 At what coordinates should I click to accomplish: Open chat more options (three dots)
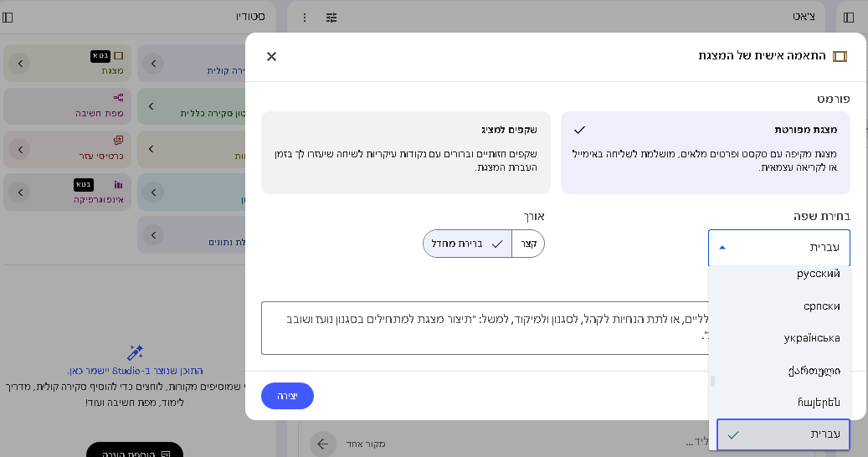click(x=305, y=18)
